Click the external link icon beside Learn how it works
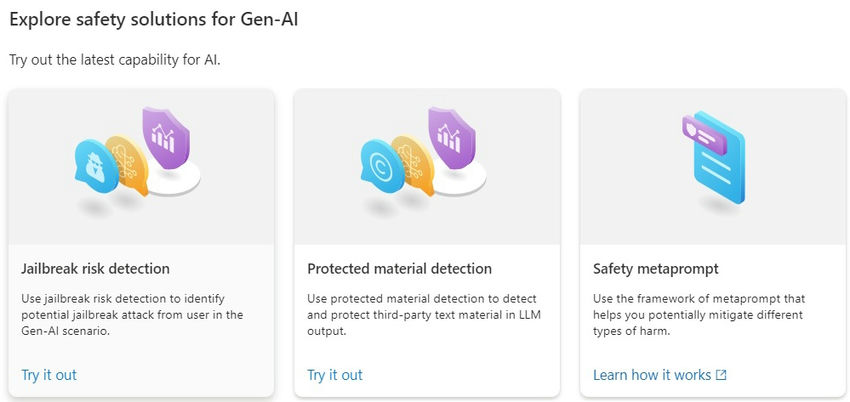This screenshot has height=402, width=850. click(x=721, y=376)
